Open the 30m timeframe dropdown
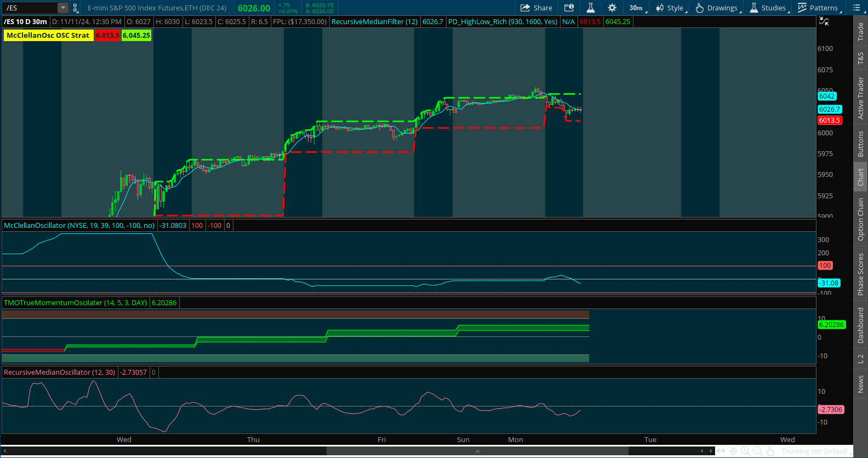This screenshot has width=868, height=458. [x=638, y=8]
